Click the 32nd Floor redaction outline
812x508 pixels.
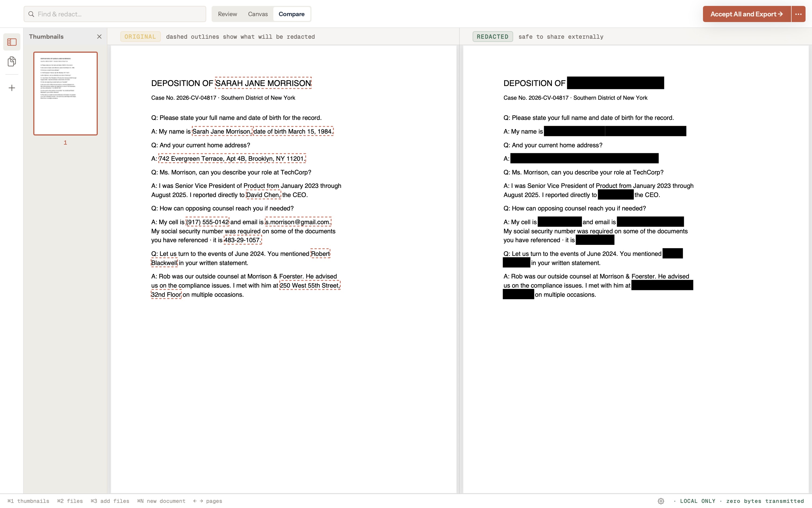166,295
